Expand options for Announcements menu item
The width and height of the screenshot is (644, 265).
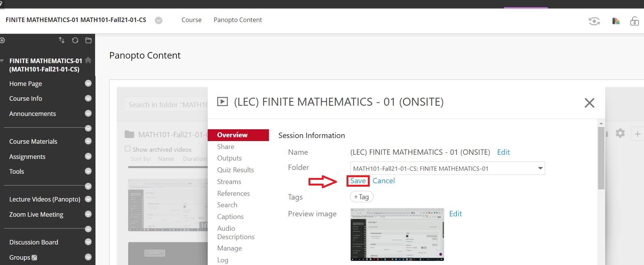[x=88, y=113]
